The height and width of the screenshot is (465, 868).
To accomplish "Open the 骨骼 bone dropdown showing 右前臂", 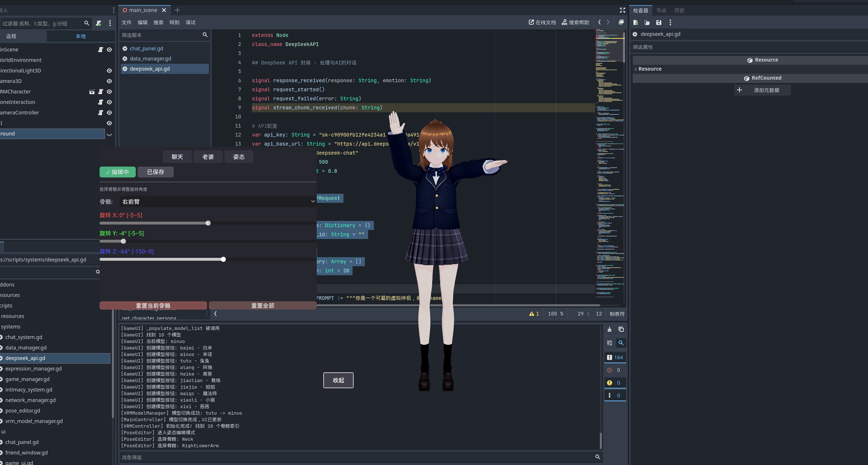I will (x=217, y=201).
